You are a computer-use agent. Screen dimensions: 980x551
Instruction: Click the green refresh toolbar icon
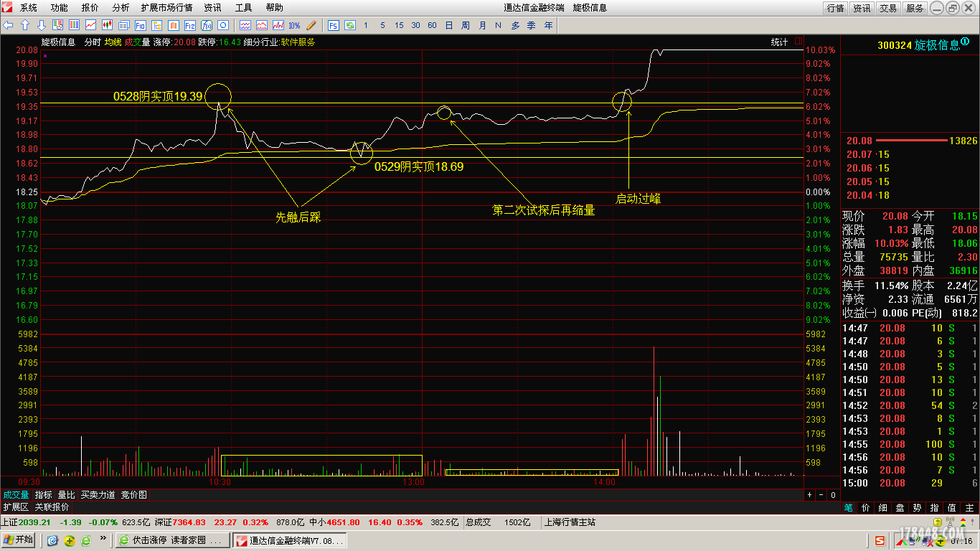[349, 25]
